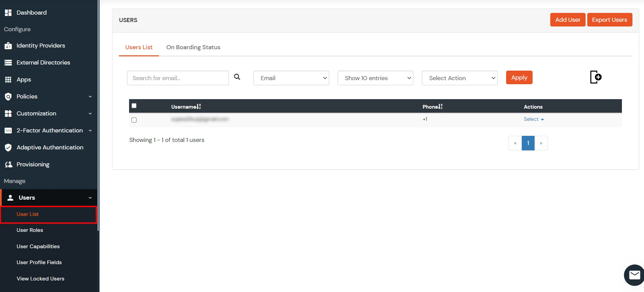
Task: Open User List in sidebar
Action: [x=49, y=215]
